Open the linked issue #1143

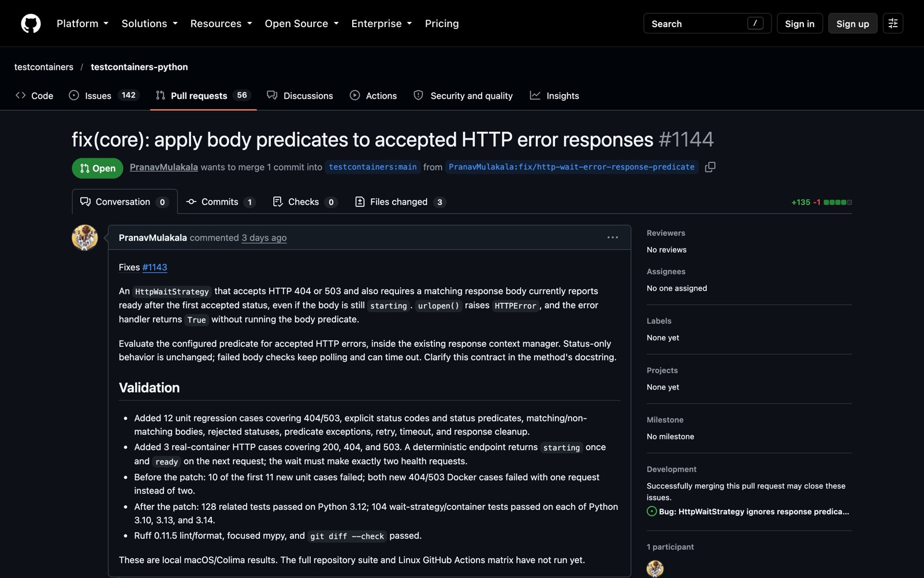pyautogui.click(x=155, y=267)
